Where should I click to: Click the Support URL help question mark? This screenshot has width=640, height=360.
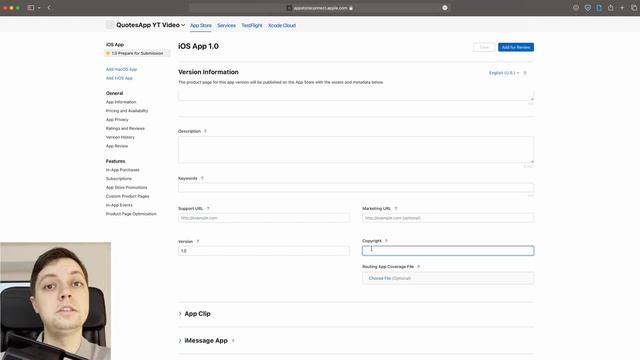point(208,209)
